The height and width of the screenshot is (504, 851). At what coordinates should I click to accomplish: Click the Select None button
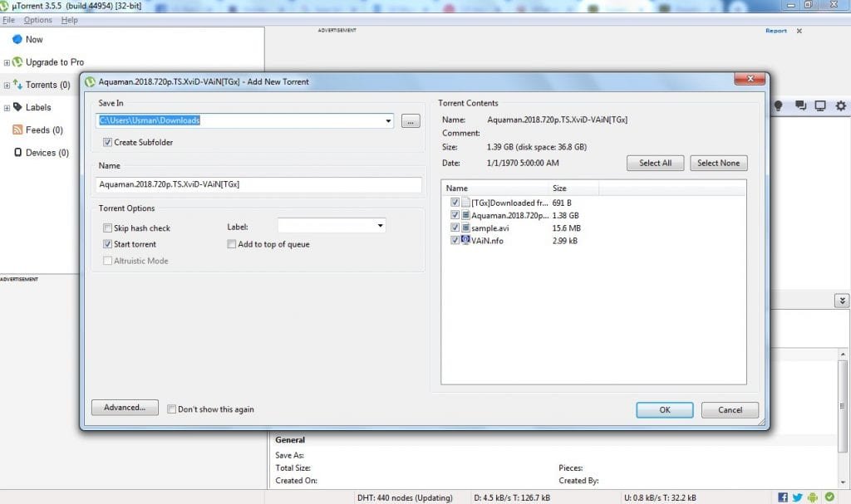click(718, 164)
